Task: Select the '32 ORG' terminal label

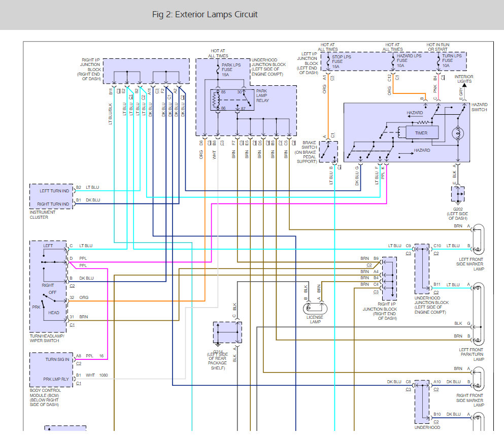Action: (79, 298)
